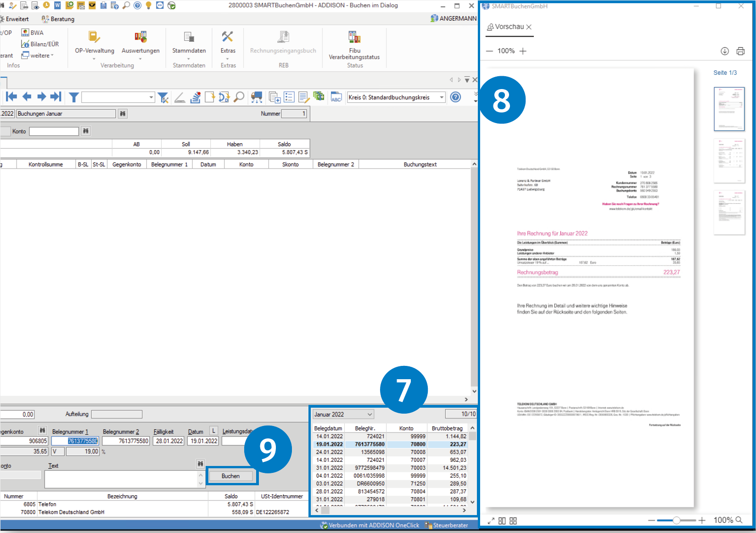Zoom out with minus next to 100%
This screenshot has height=533, width=756.
click(489, 51)
